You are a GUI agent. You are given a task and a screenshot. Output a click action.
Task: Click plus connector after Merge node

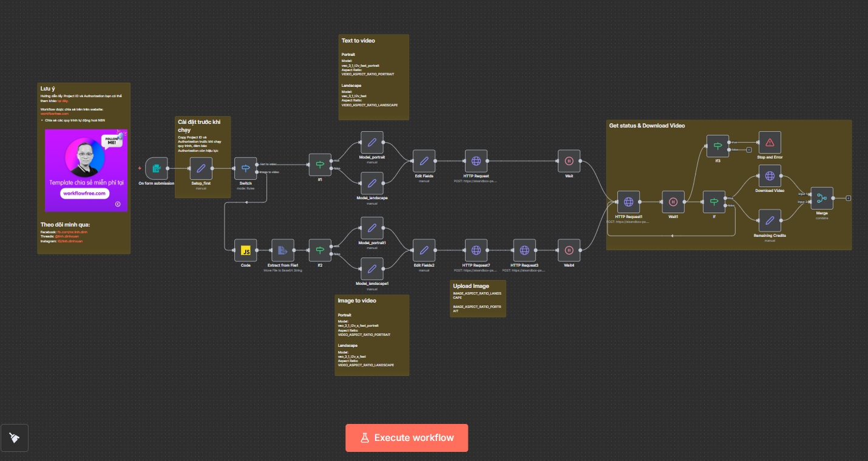849,198
